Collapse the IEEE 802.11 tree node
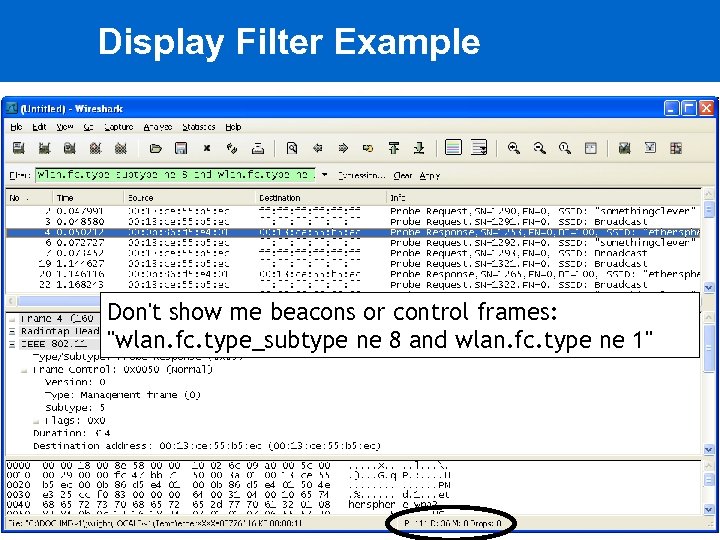Screen dimensions: 720x540 [x=12, y=344]
